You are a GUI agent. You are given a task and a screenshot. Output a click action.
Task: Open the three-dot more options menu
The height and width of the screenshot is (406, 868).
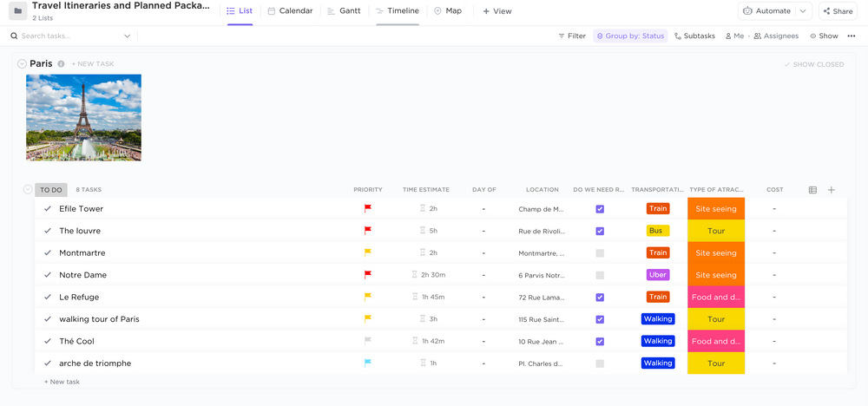pos(852,36)
